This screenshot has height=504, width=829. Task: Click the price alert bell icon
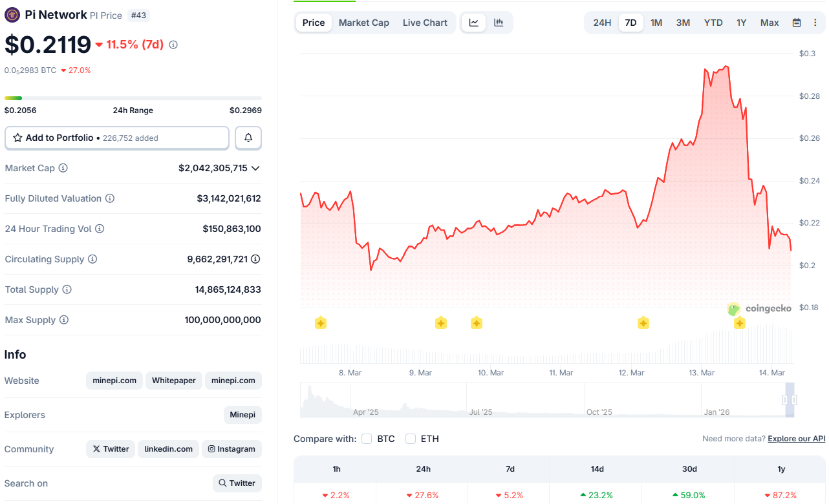[x=248, y=138]
